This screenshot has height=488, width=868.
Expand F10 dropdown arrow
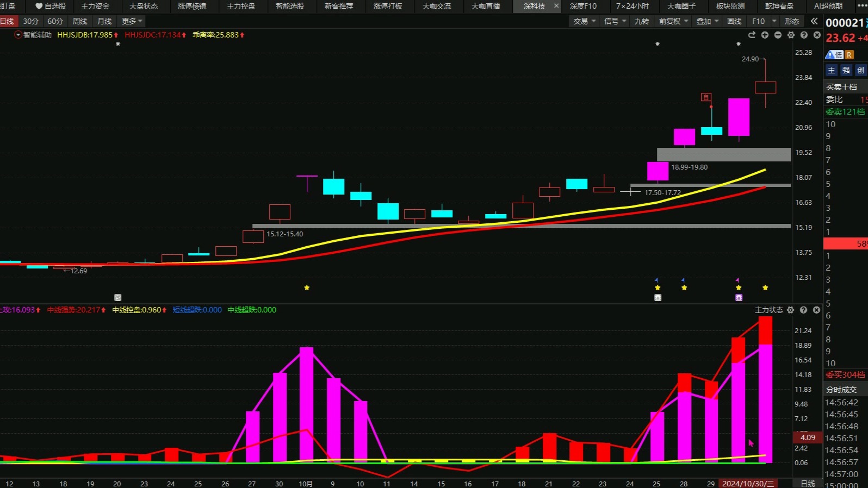[x=774, y=21]
